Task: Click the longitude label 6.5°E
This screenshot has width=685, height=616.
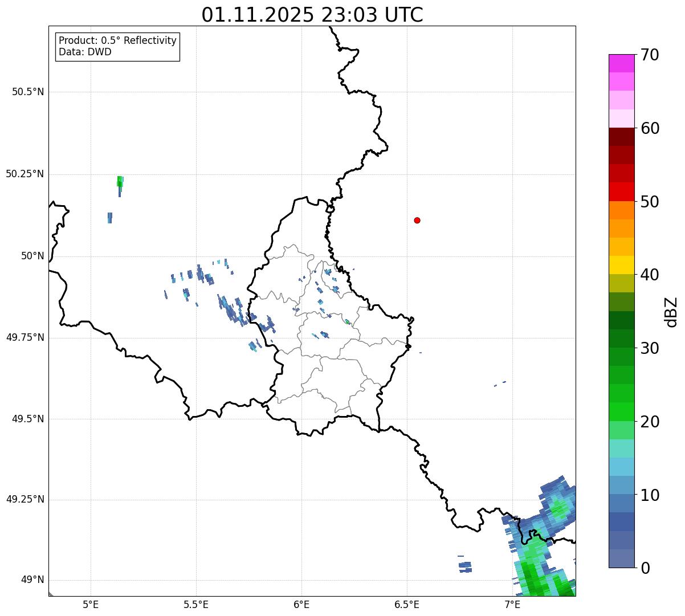Action: point(407,604)
